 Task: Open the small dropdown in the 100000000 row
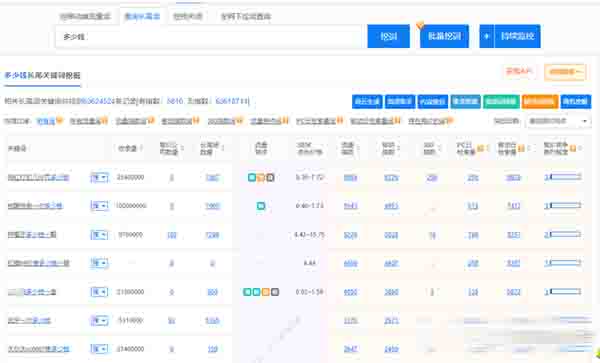coord(99,206)
